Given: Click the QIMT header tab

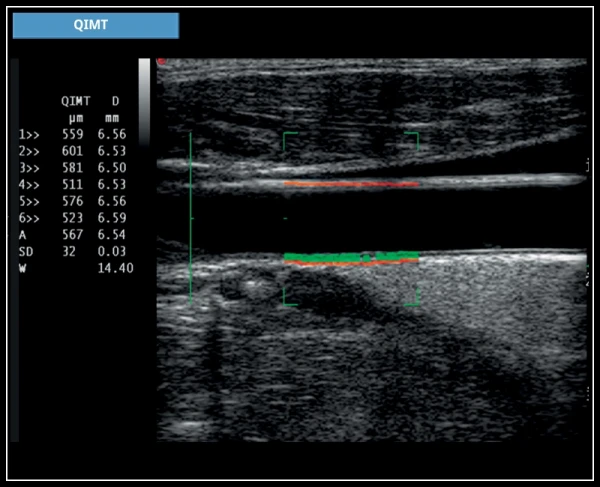Looking at the screenshot, I should coord(96,25).
